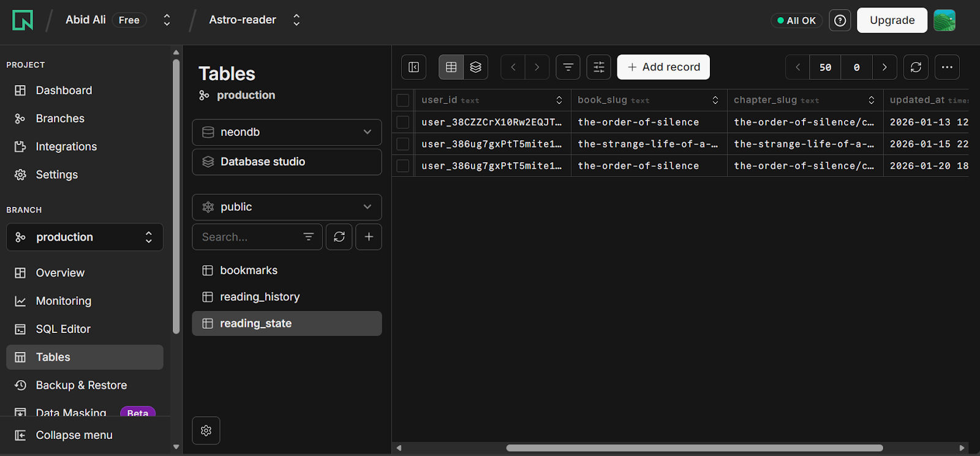
Task: Open the three-dots more options menu
Action: click(x=947, y=67)
